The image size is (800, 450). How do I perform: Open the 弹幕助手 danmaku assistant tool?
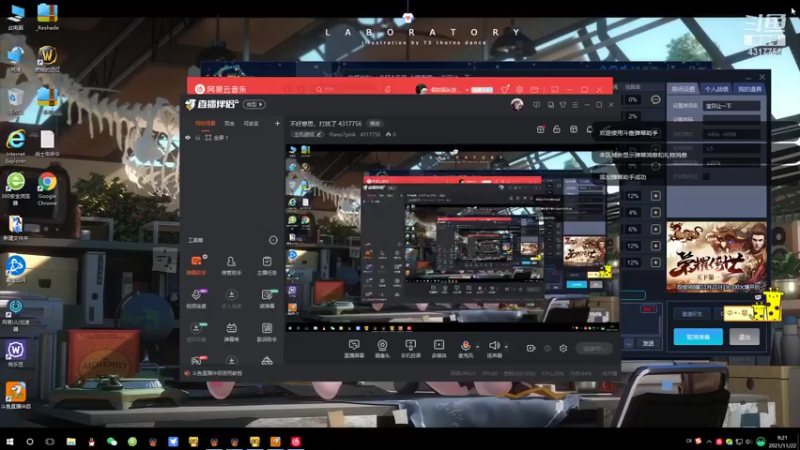196,265
